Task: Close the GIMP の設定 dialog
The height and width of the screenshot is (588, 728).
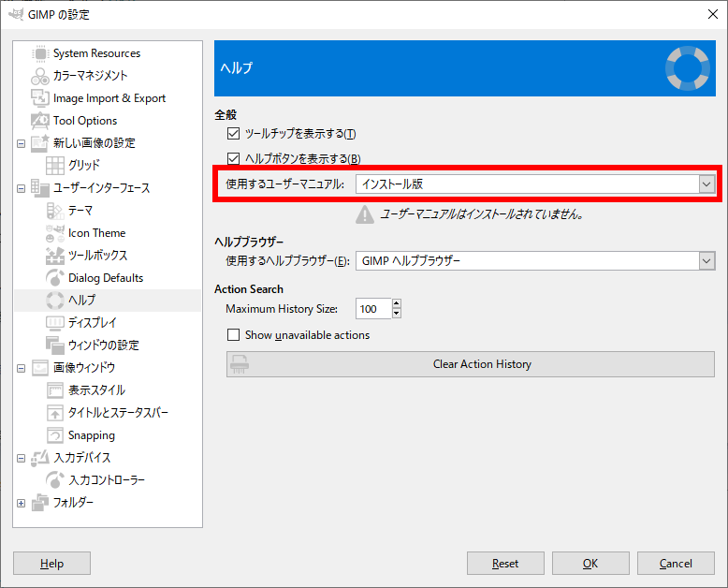Action: 713,14
